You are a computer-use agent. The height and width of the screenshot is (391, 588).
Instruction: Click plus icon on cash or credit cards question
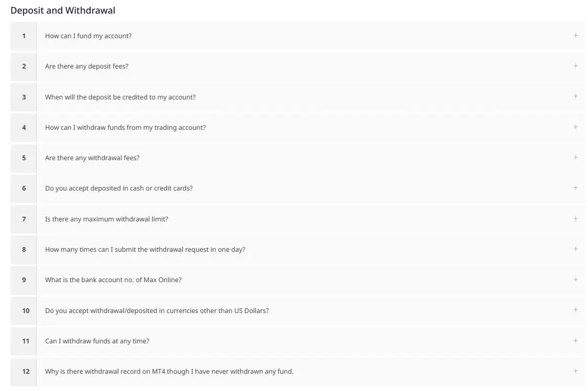point(575,188)
